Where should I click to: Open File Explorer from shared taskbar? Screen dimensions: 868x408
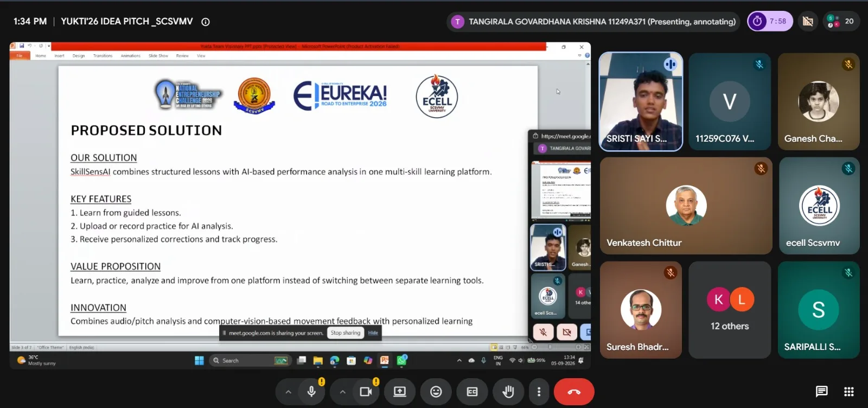click(x=318, y=360)
